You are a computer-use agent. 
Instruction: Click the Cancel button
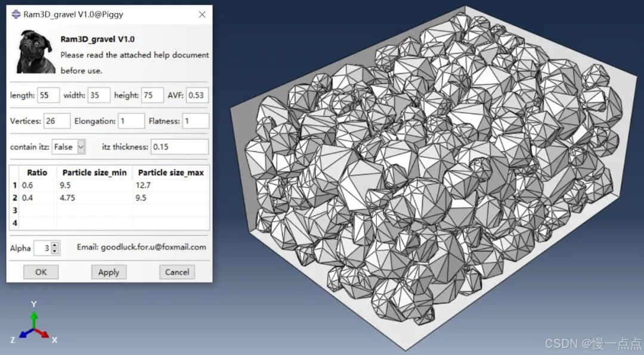177,272
